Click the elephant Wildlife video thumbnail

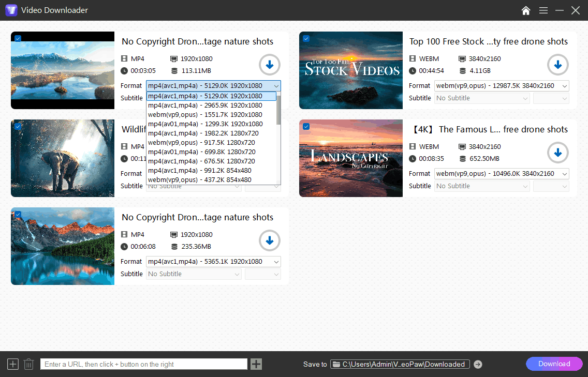point(63,158)
